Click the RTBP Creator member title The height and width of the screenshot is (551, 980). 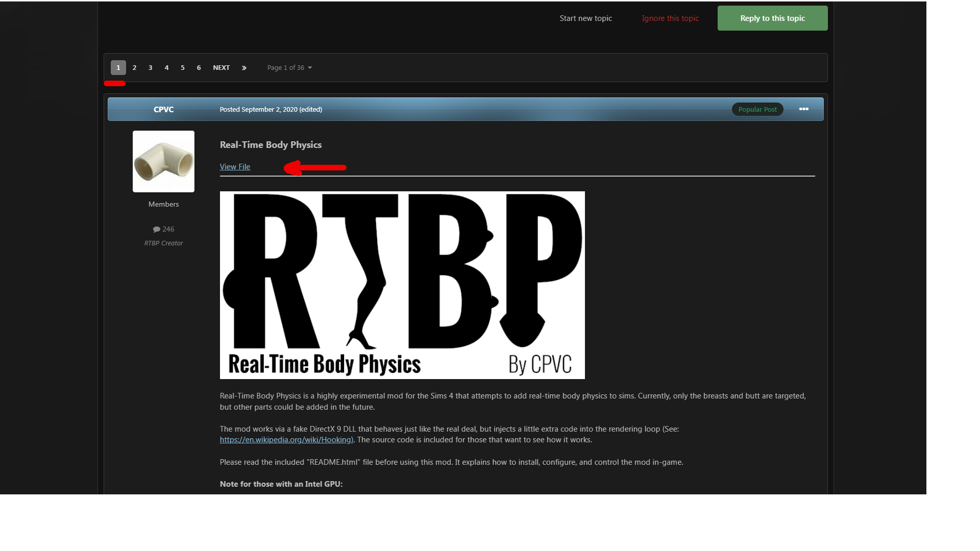(163, 243)
